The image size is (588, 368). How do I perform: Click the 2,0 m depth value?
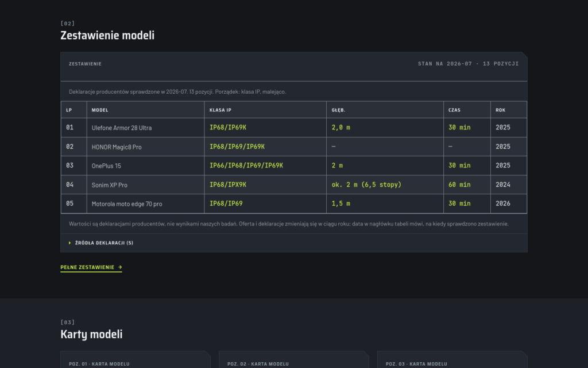coord(341,128)
